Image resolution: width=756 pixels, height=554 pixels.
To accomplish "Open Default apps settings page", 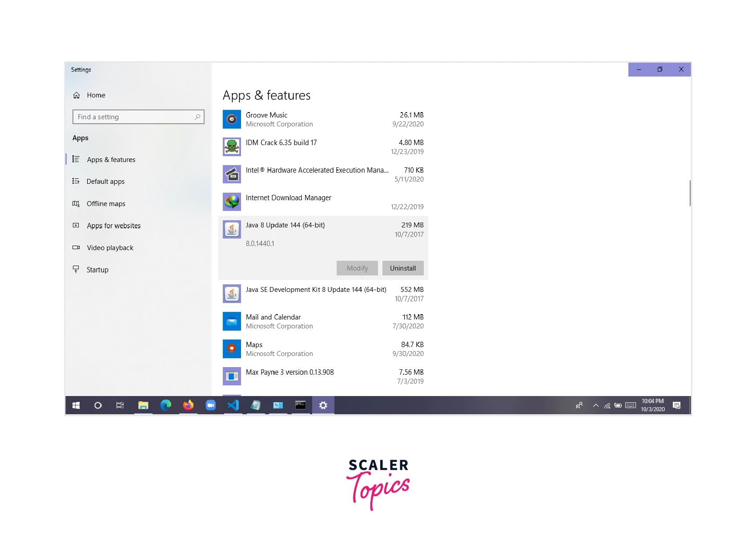I will [105, 182].
